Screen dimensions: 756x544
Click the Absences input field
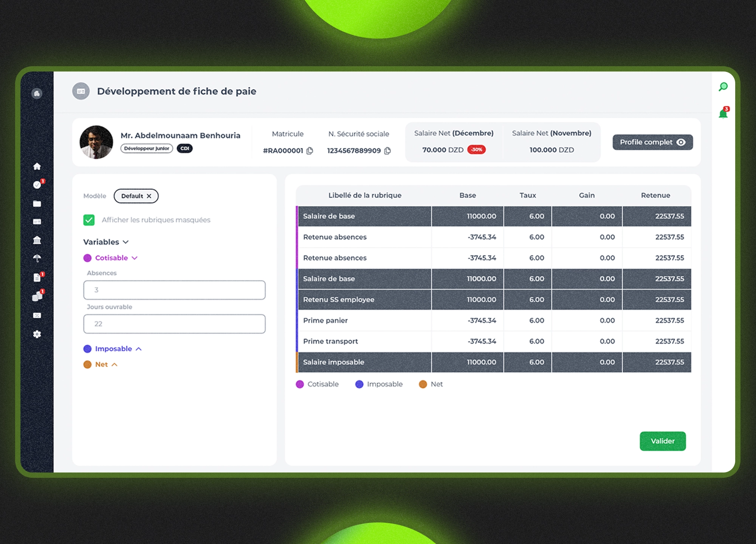pyautogui.click(x=174, y=290)
